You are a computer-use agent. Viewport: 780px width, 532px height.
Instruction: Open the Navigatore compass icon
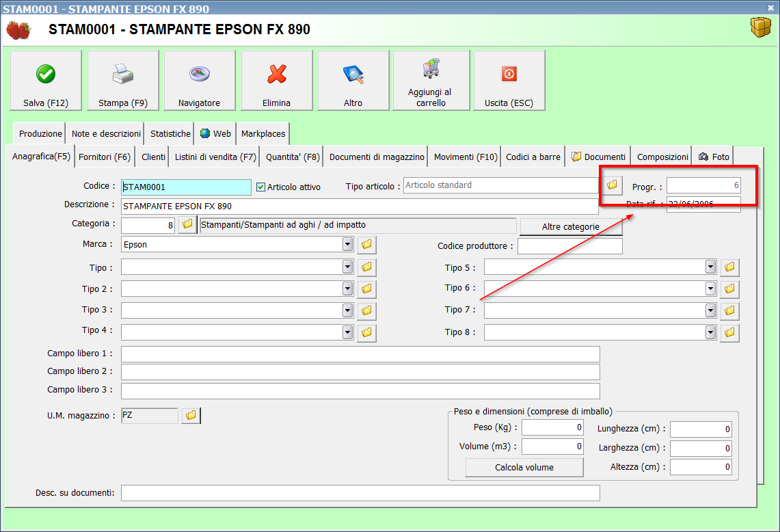[x=200, y=74]
